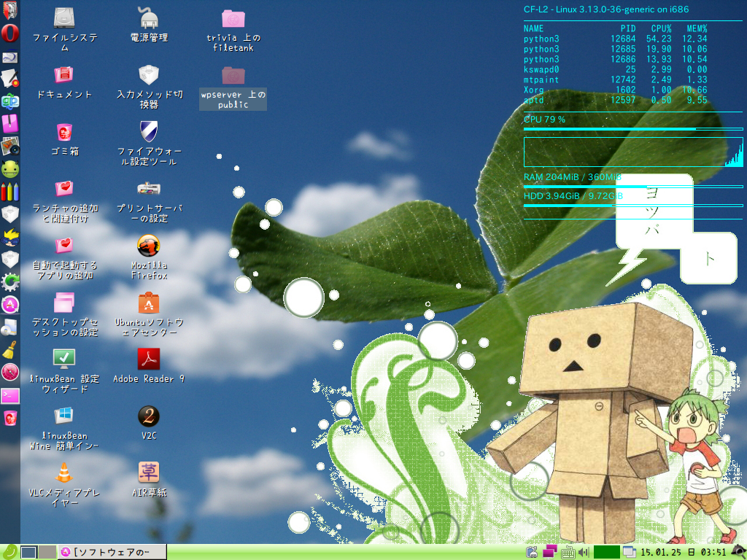
Task: Open the gear with green arrow updater
Action: pos(9,282)
